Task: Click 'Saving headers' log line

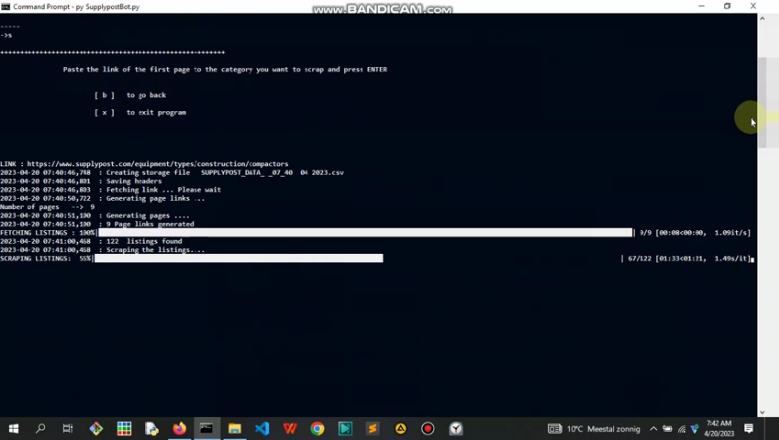Action: tap(81, 181)
